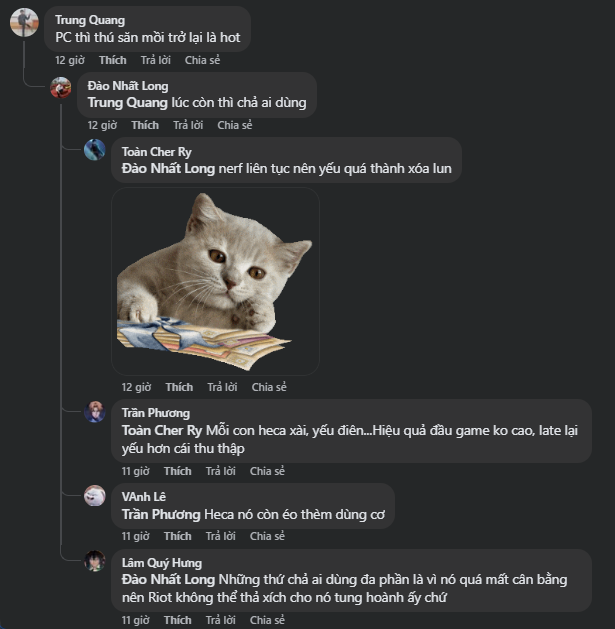Open Trần Phương's avatar picture

(95, 412)
